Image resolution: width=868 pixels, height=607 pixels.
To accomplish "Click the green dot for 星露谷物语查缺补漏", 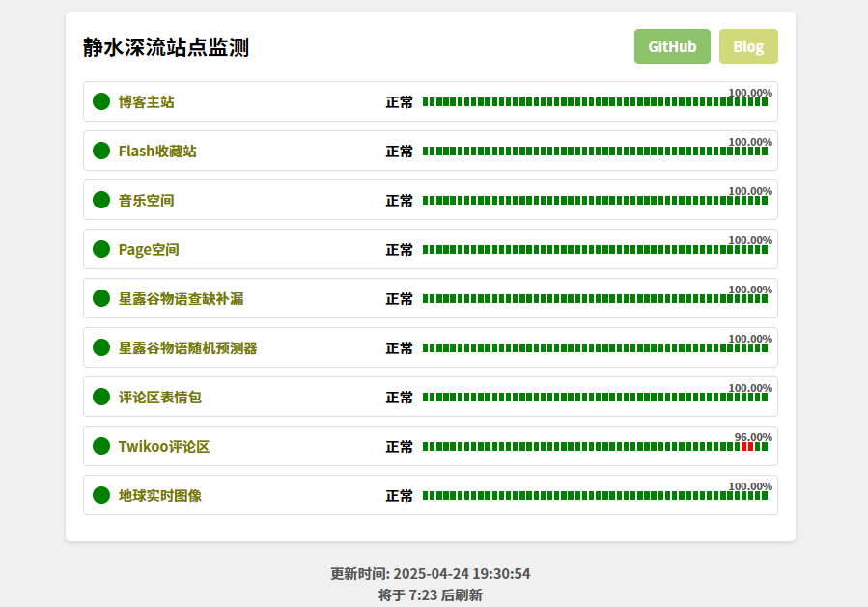I will point(101,298).
